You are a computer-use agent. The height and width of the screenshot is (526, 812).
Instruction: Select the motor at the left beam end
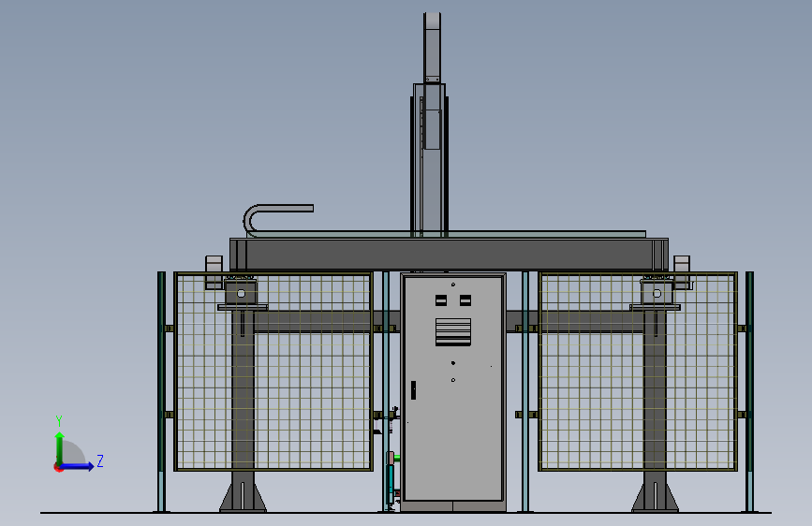[214, 272]
